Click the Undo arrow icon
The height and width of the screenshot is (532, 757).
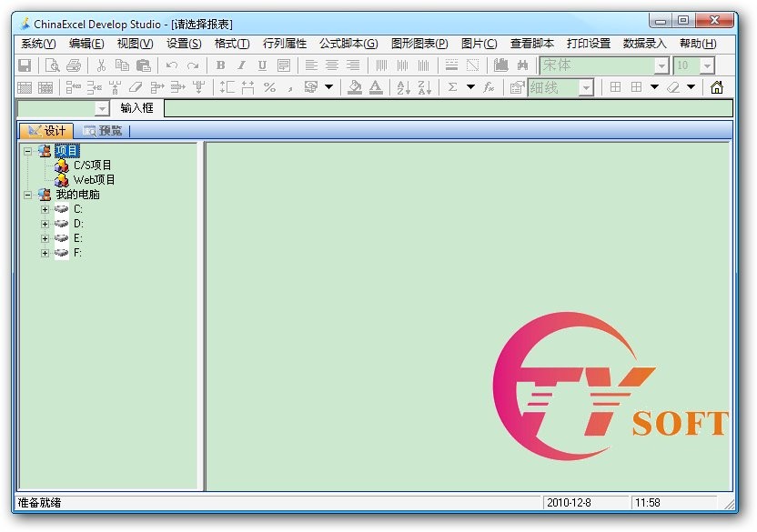pyautogui.click(x=171, y=65)
